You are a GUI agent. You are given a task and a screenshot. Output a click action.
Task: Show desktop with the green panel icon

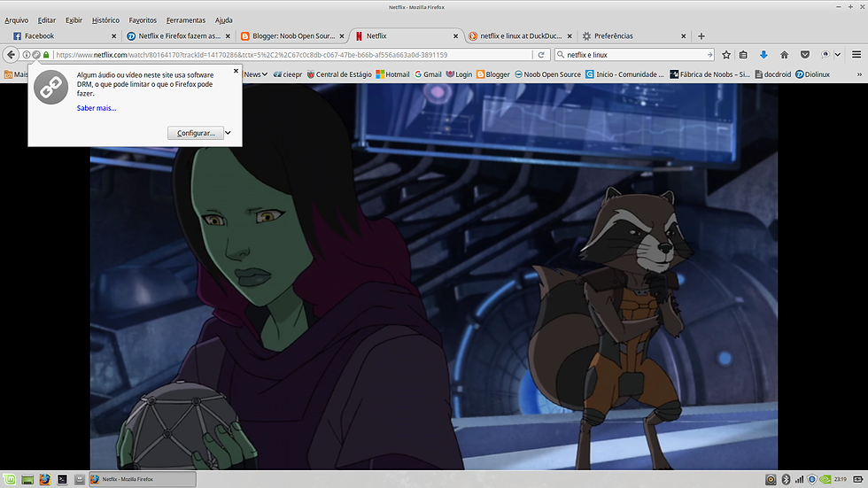[27, 480]
